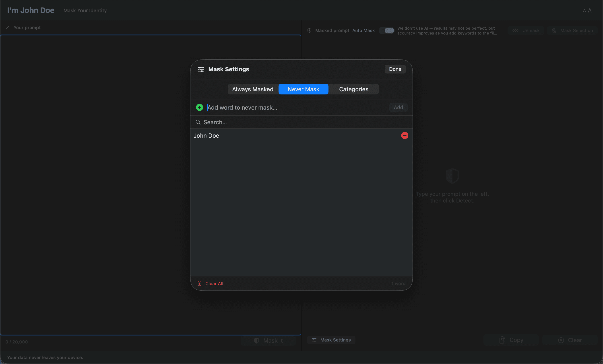Select the Never Mask tab
This screenshot has height=364, width=603.
pyautogui.click(x=303, y=89)
